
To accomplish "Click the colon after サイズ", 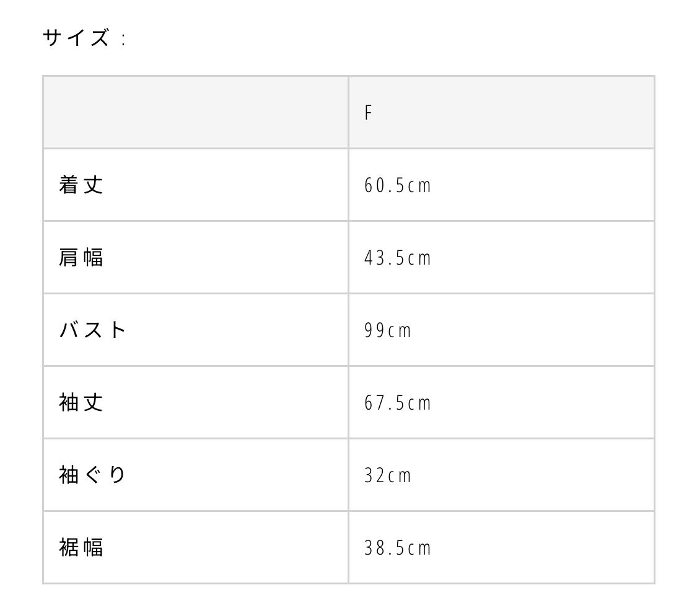I will click(x=124, y=40).
